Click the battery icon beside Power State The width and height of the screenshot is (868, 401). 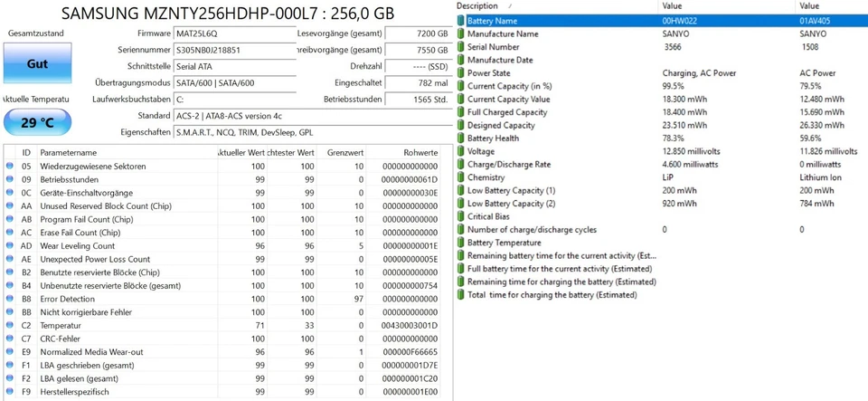[x=460, y=73]
